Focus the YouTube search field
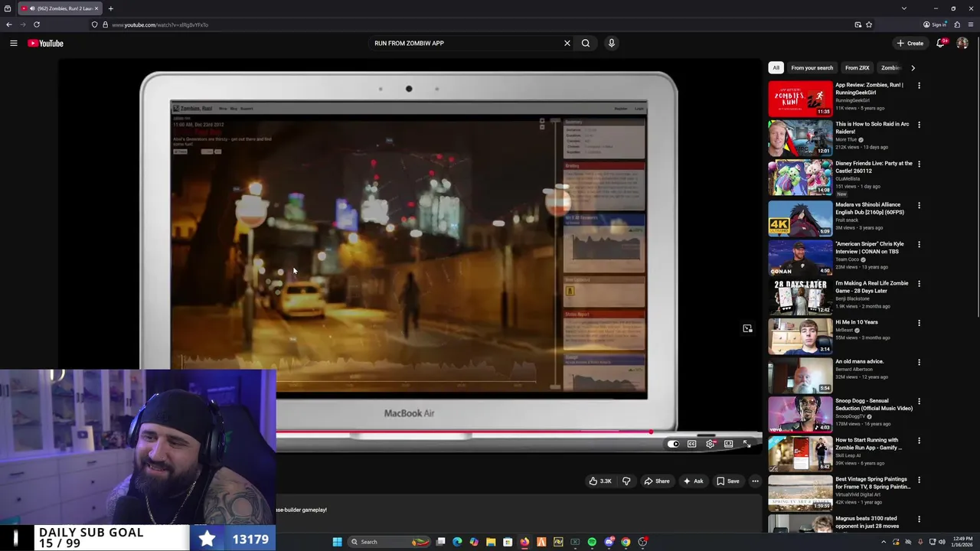The height and width of the screenshot is (551, 980). (465, 43)
